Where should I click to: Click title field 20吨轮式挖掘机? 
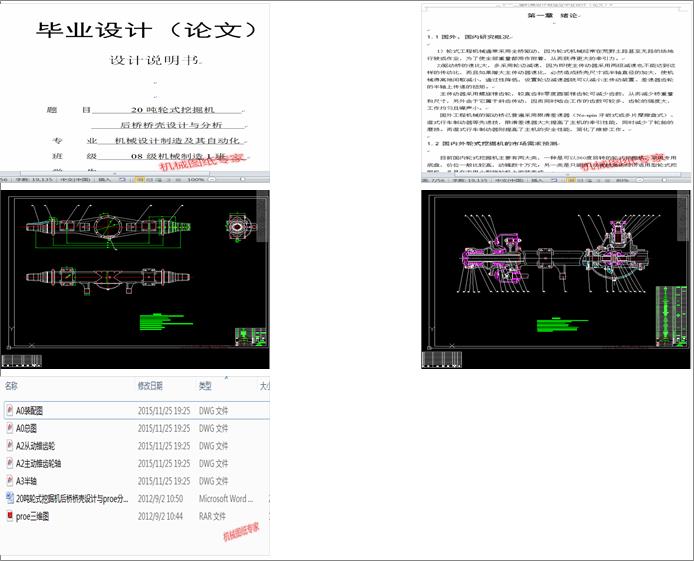[173, 109]
